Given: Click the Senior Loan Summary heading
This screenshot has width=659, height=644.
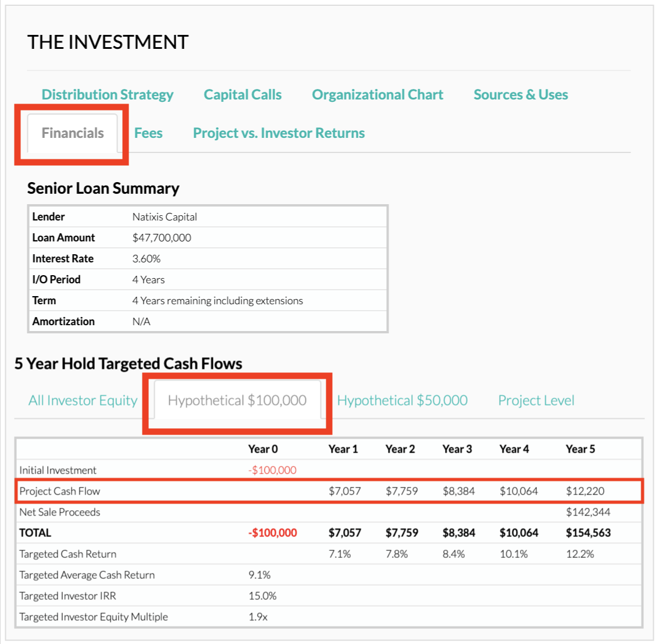Looking at the screenshot, I should coord(104,188).
